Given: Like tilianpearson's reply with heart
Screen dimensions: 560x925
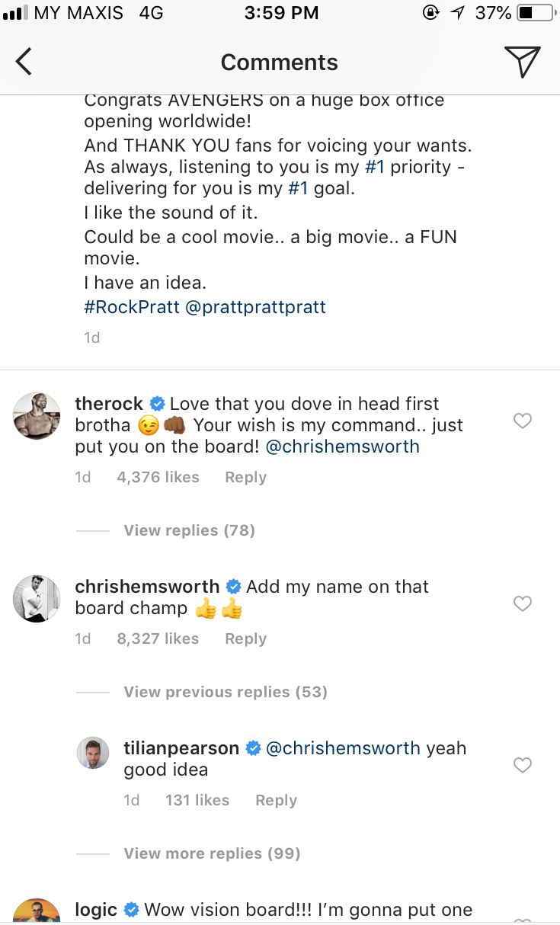Looking at the screenshot, I should (x=523, y=765).
